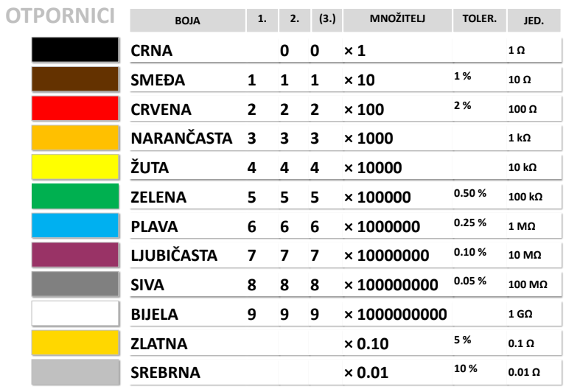The image size is (566, 392).
Task: Choose the purple swatch beside LJUBIČASTA
Action: (74, 255)
